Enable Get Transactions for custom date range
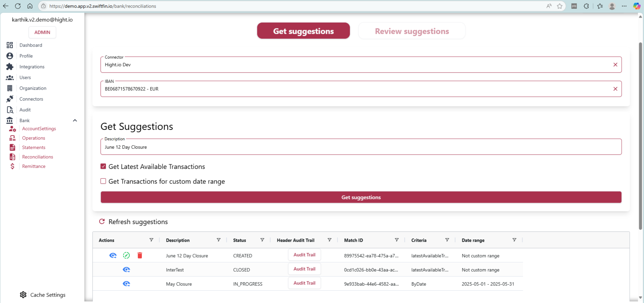The width and height of the screenshot is (644, 303). 103,181
